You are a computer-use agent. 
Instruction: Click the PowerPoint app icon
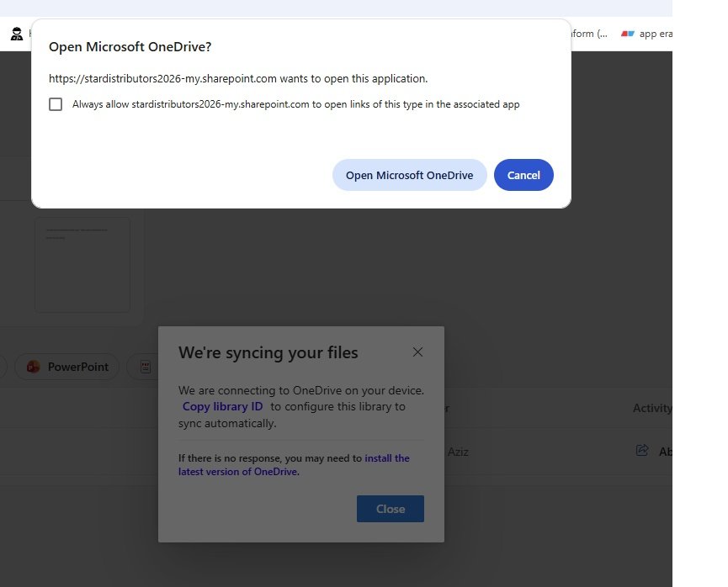pyautogui.click(x=33, y=367)
